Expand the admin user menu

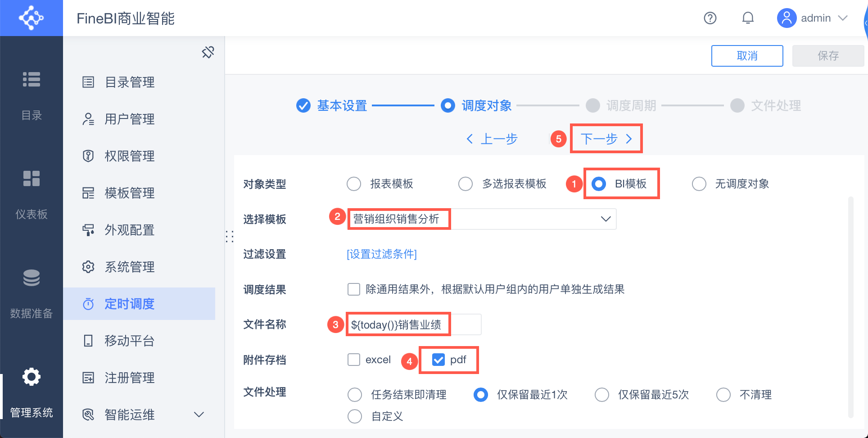pos(842,18)
